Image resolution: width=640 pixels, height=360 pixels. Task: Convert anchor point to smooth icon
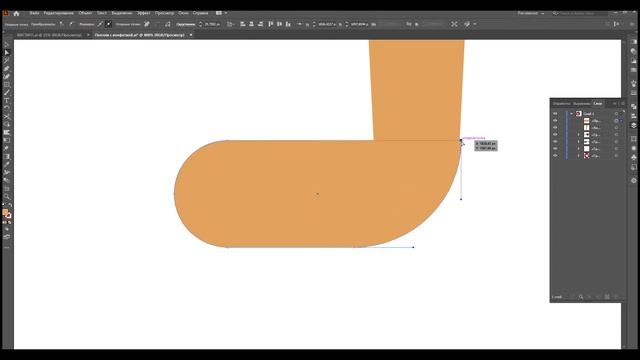71,24
